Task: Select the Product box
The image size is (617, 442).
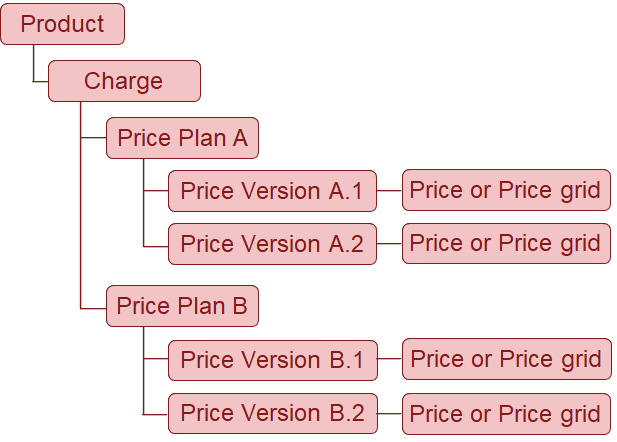Action: pos(63,24)
